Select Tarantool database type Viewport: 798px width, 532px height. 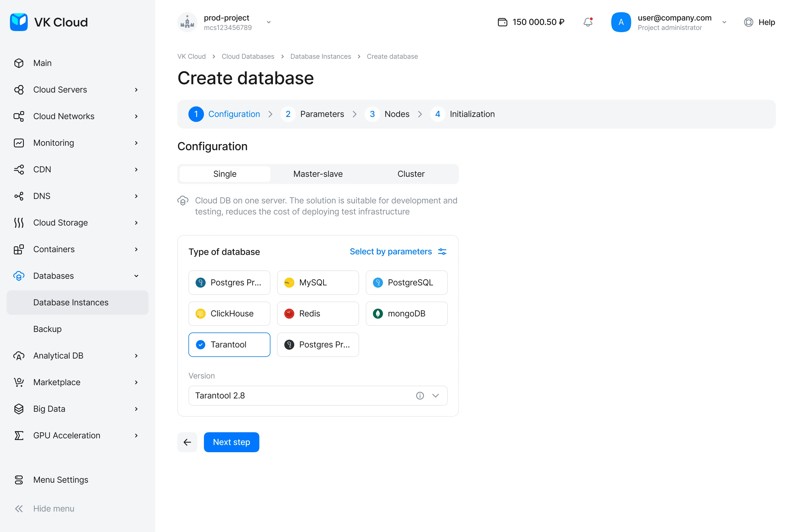(x=229, y=345)
